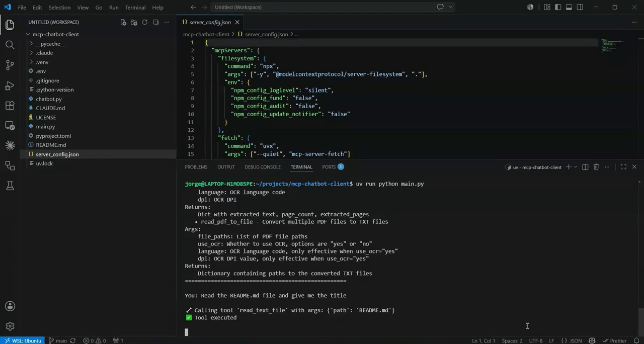Image resolution: width=644 pixels, height=344 pixels.
Task: Switch to the Output tab
Action: 226,167
